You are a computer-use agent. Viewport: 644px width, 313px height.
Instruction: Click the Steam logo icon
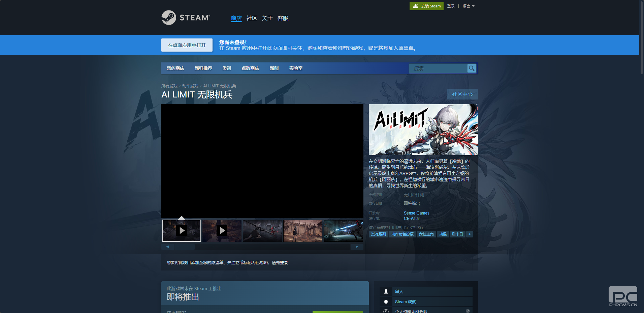click(x=169, y=18)
